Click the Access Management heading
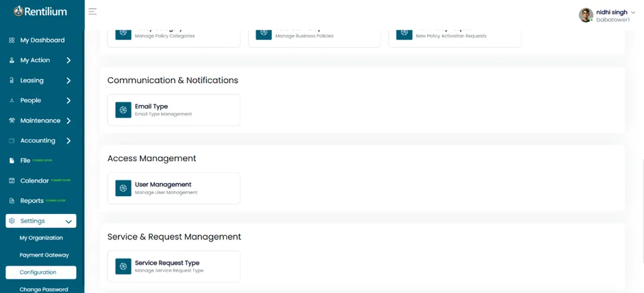This screenshot has height=293, width=644. [x=151, y=159]
